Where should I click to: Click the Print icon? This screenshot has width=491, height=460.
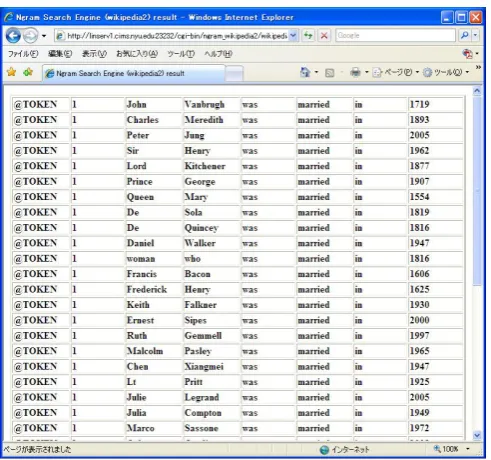coord(355,72)
